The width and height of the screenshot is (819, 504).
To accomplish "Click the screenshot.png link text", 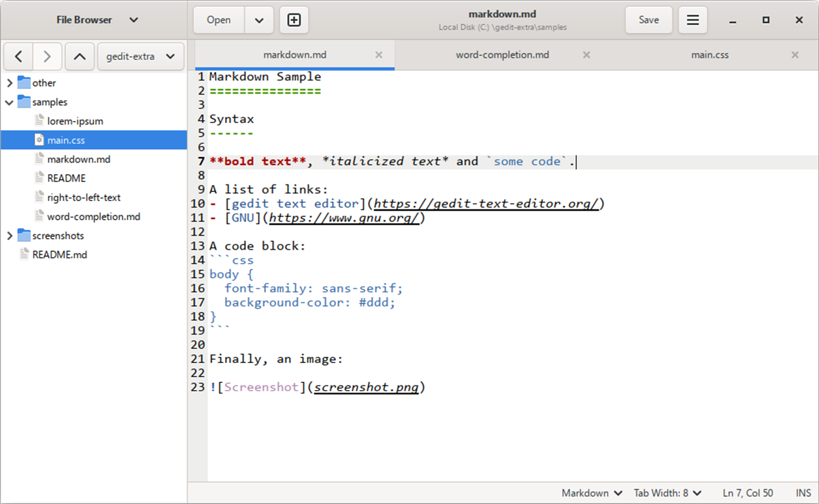I will [367, 387].
